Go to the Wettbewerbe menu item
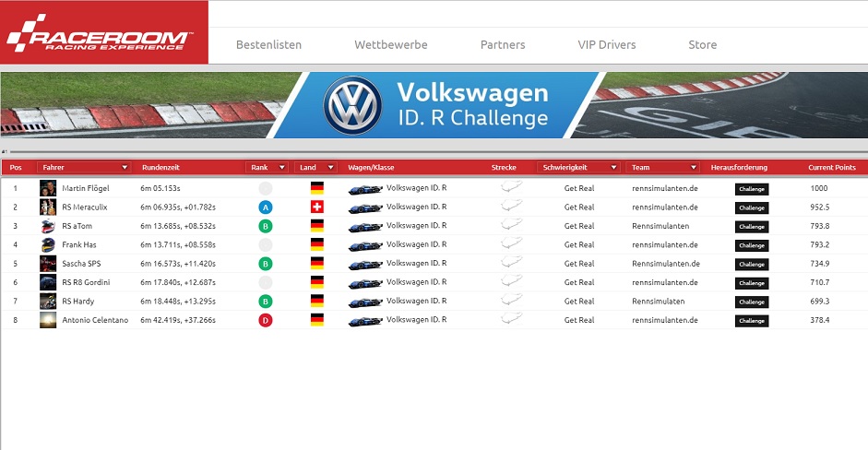The width and height of the screenshot is (868, 450). 390,44
